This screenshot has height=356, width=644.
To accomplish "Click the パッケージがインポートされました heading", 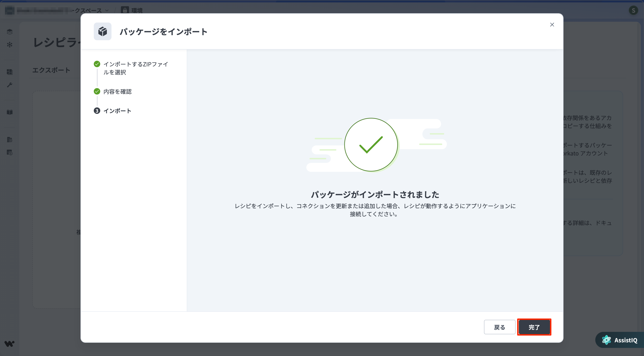I will coord(375,194).
